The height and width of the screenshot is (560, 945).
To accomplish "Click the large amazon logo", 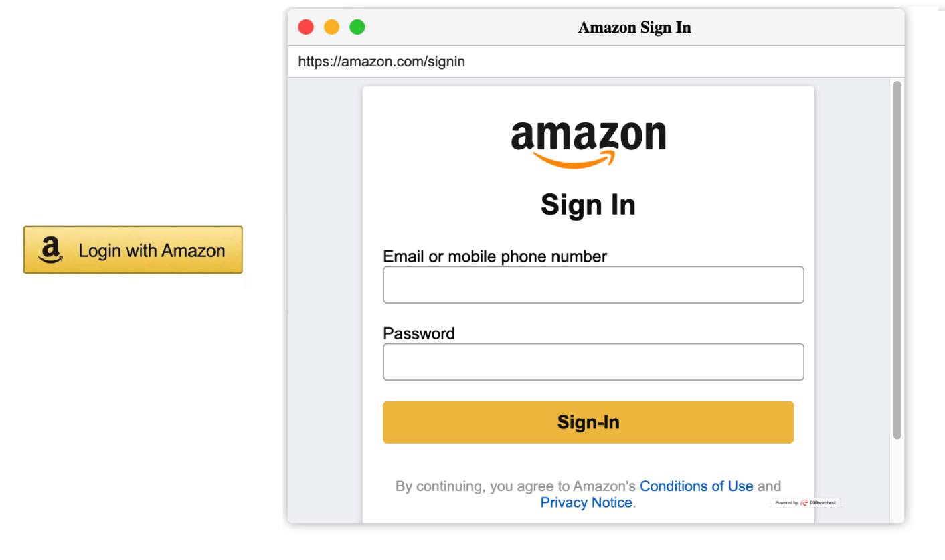I will coord(588,137).
